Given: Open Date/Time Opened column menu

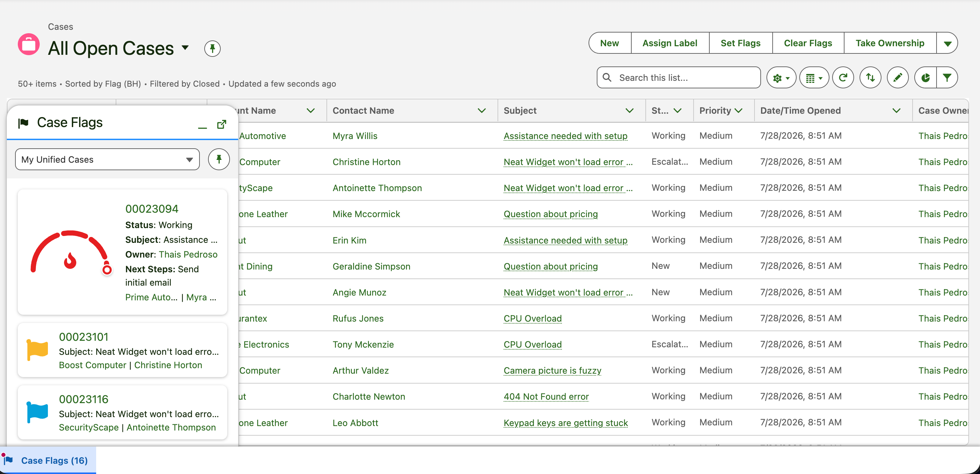Looking at the screenshot, I should pos(896,110).
